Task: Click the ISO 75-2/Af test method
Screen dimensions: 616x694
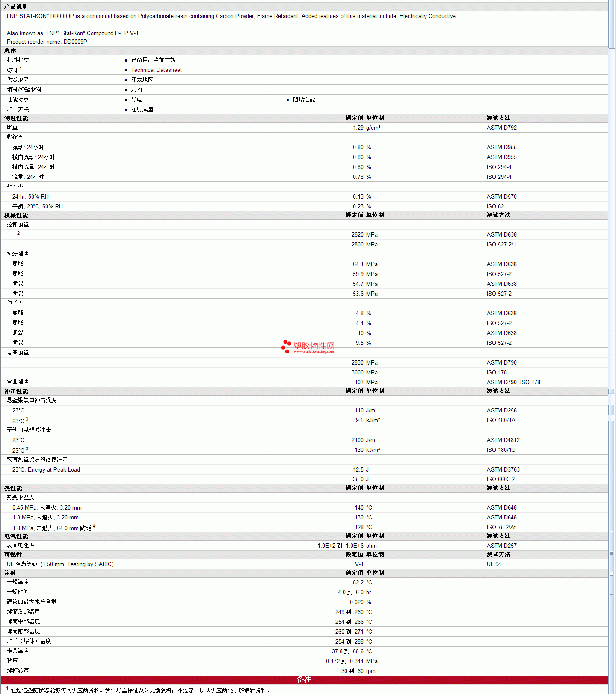Action: [x=501, y=527]
